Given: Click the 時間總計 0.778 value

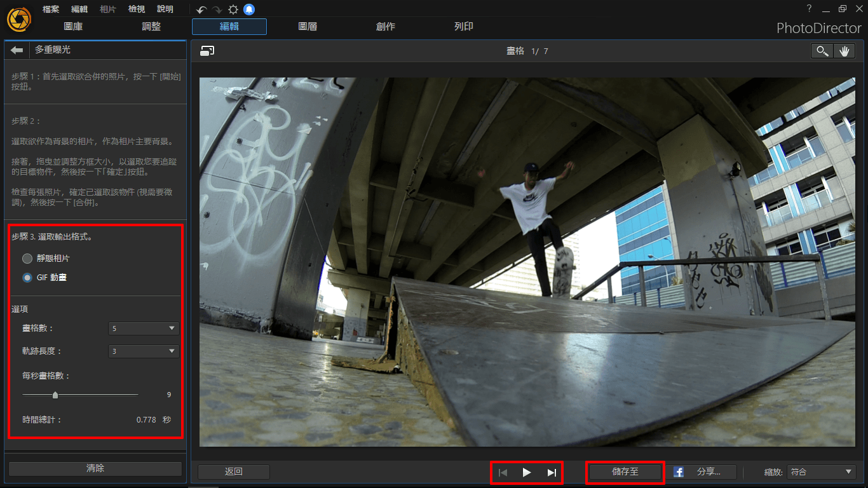Looking at the screenshot, I should tap(147, 420).
